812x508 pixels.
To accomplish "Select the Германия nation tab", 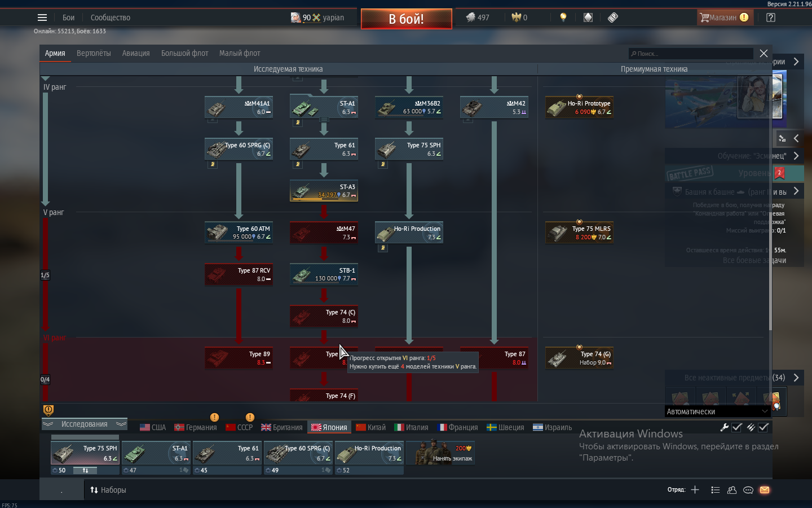I will point(196,427).
